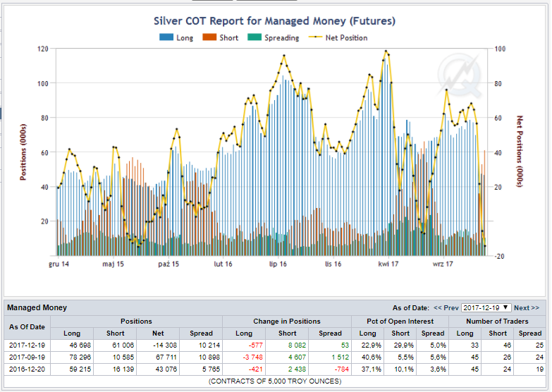Click the percent value 40,6%
This screenshot has height=392, width=552.
click(x=372, y=357)
